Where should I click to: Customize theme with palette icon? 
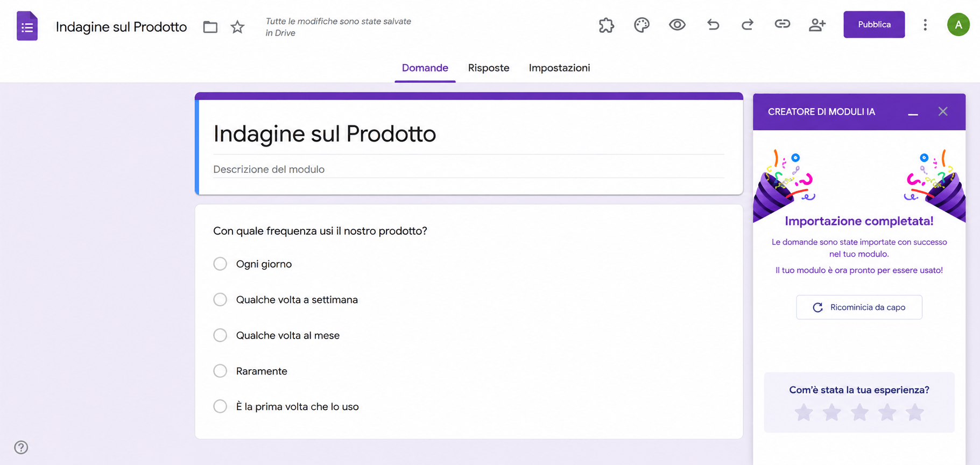click(x=641, y=25)
